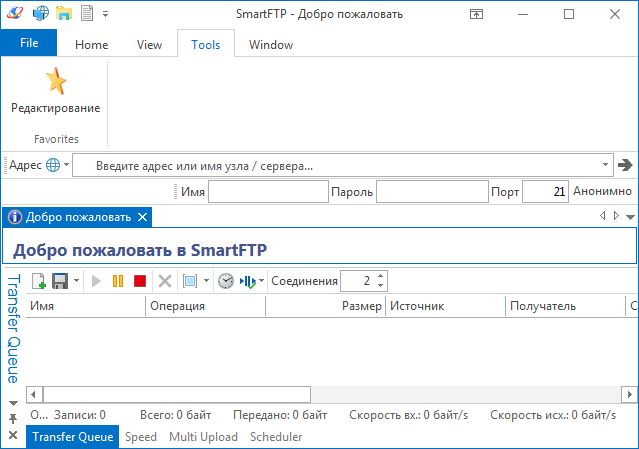The width and height of the screenshot is (639, 449).
Task: Click the globe connection icon in the title bar
Action: (41, 14)
